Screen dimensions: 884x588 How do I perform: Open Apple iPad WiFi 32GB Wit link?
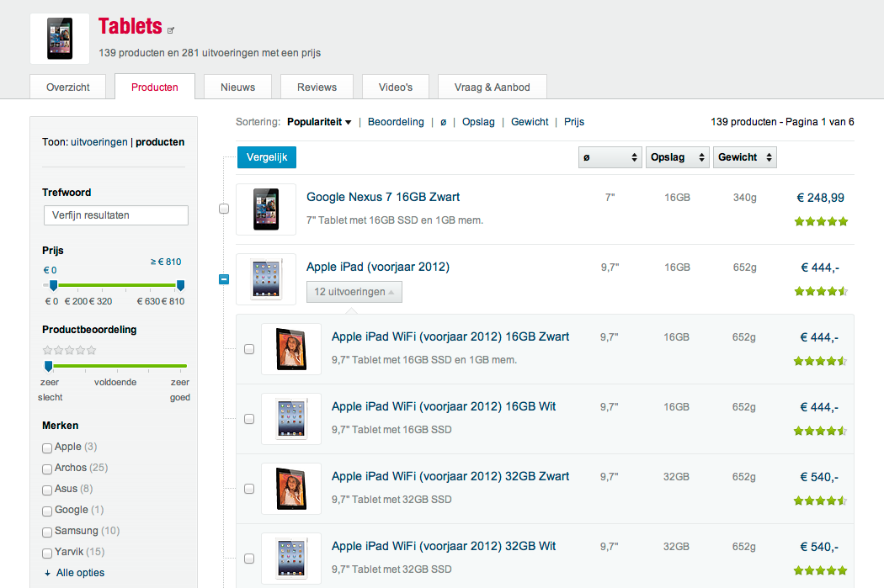coord(443,546)
